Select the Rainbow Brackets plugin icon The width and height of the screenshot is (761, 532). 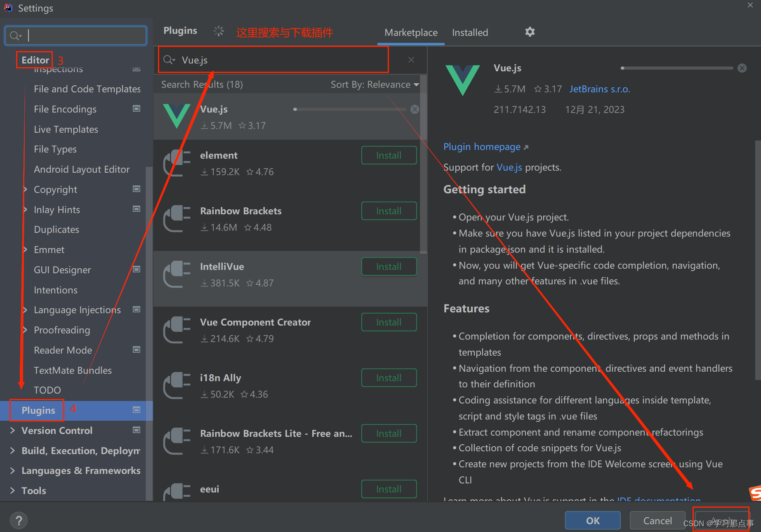[x=177, y=219]
